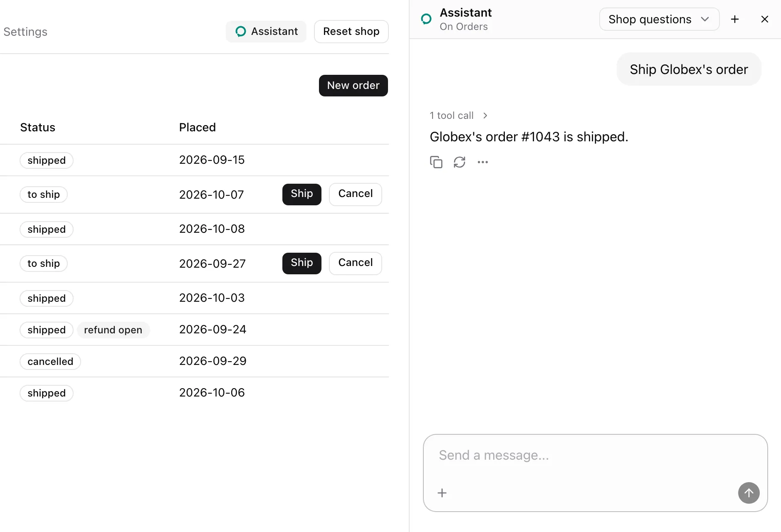Image resolution: width=781 pixels, height=532 pixels.
Task: Cancel the order placed 2026-09-27
Action: pyautogui.click(x=355, y=263)
